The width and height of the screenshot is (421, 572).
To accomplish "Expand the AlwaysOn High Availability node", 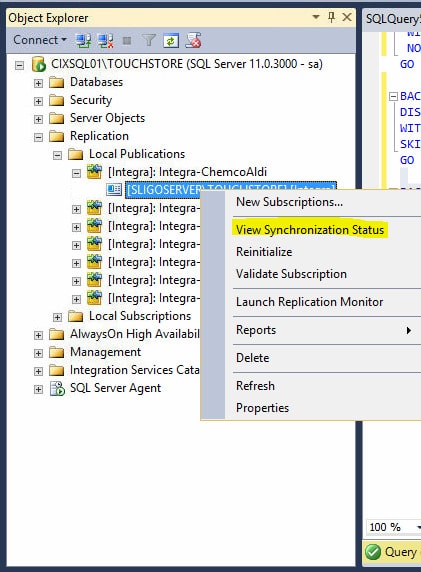I will pyautogui.click(x=38, y=335).
